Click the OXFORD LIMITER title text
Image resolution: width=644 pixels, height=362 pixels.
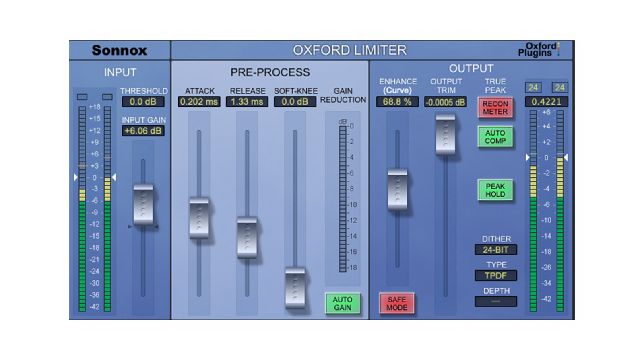(350, 50)
